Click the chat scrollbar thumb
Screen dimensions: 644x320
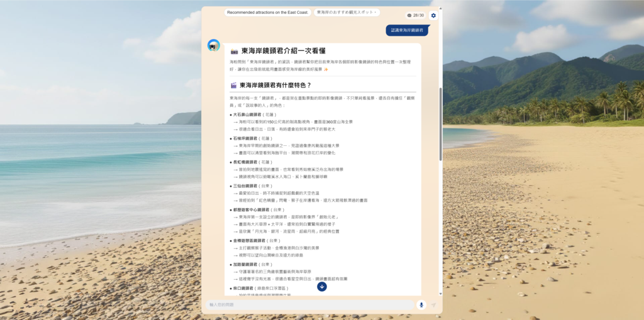coord(441,124)
